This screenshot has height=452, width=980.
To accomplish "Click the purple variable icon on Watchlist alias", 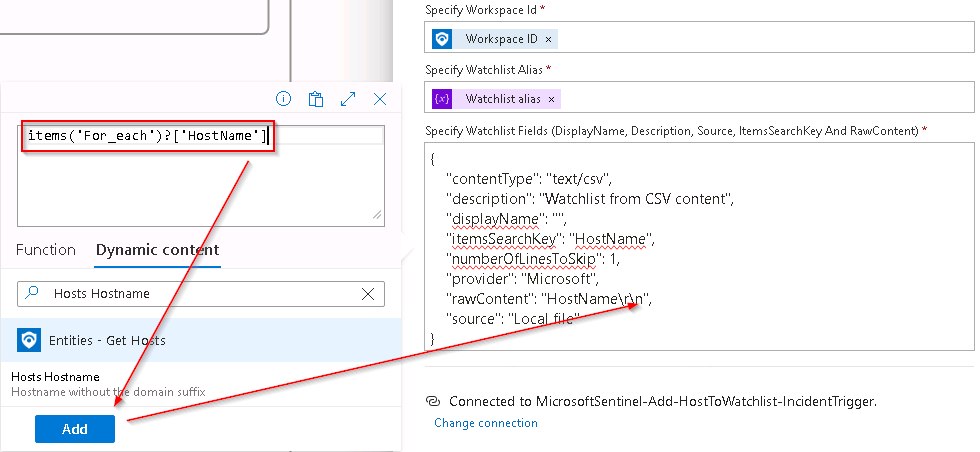I will (x=442, y=99).
